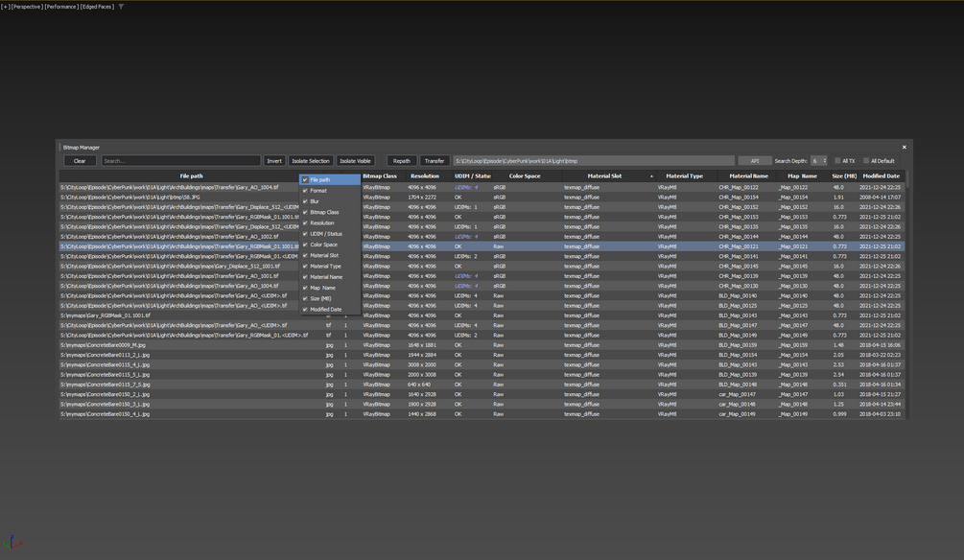Image resolution: width=964 pixels, height=560 pixels.
Task: Select the ConcreteBare0150_4_L.jpg file path
Action: [x=105, y=414]
